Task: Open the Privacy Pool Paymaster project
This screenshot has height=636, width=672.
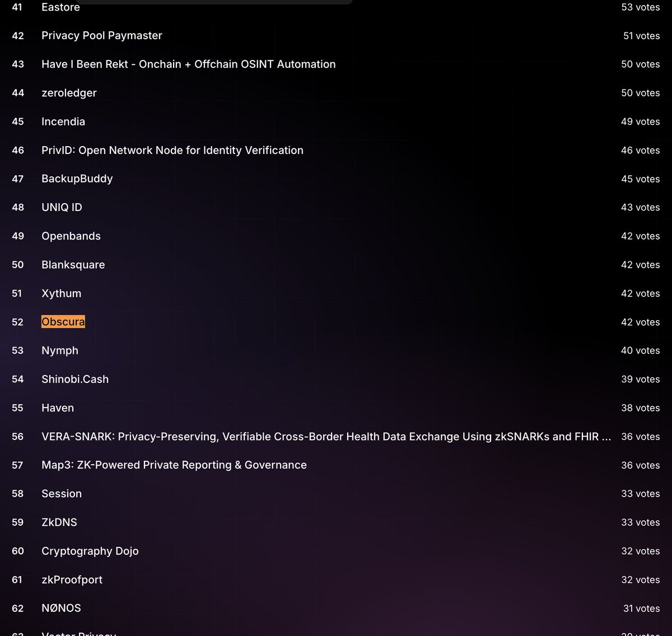Action: point(102,36)
